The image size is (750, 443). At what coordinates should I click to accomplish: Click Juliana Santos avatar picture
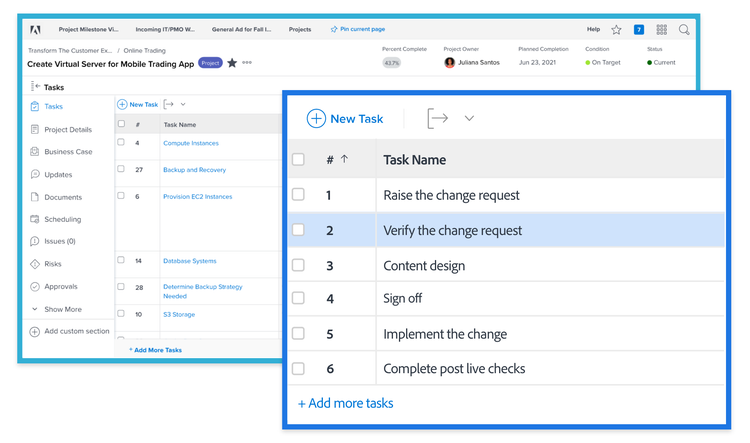click(x=450, y=63)
